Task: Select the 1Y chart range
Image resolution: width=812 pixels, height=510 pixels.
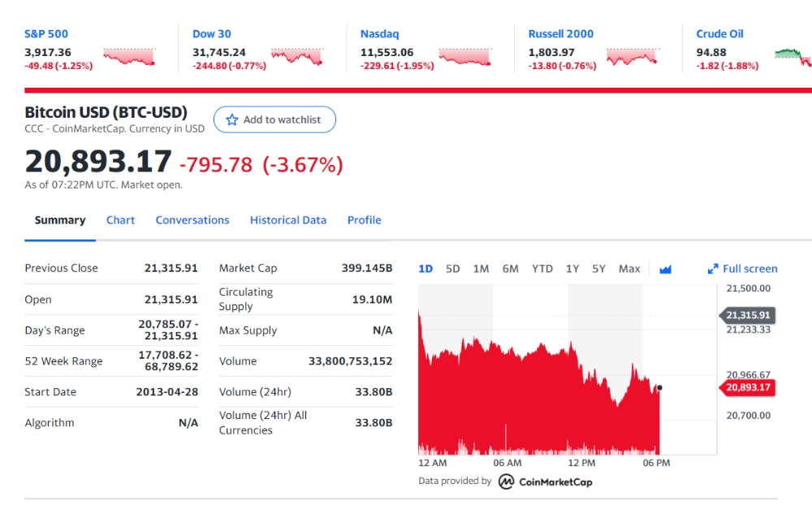Action: pos(572,269)
